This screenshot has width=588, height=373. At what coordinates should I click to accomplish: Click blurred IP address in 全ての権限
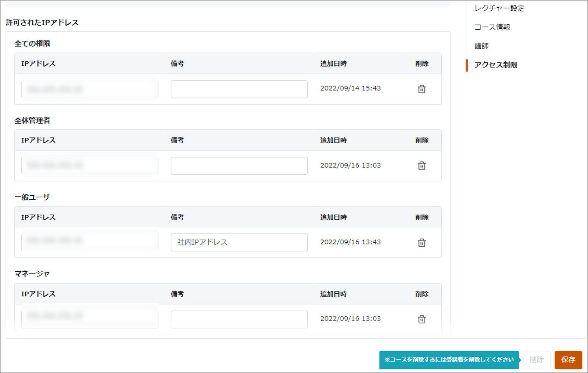[x=90, y=89]
